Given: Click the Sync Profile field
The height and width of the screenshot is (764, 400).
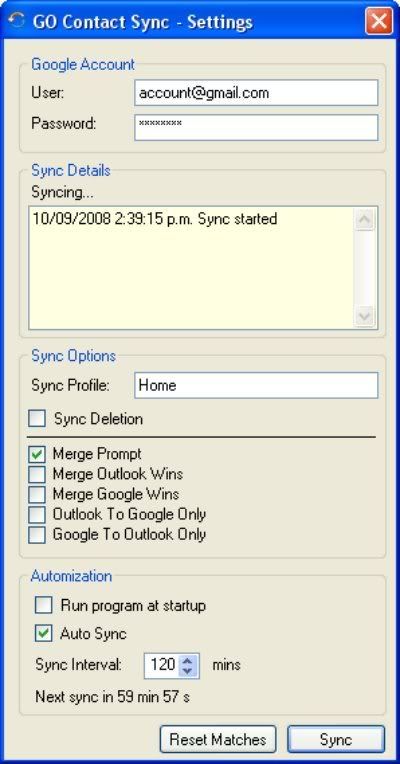Looking at the screenshot, I should (256, 385).
